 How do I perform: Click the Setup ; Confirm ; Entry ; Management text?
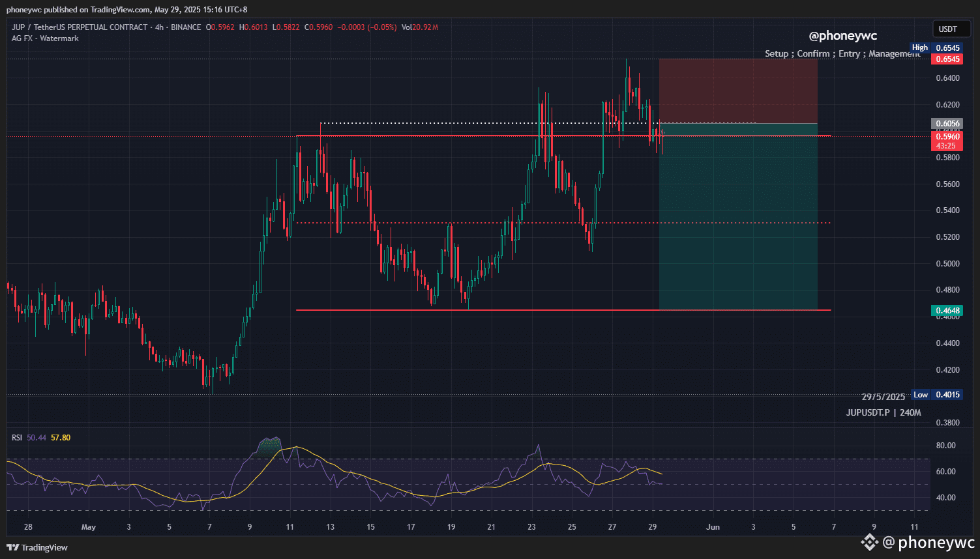tap(842, 53)
